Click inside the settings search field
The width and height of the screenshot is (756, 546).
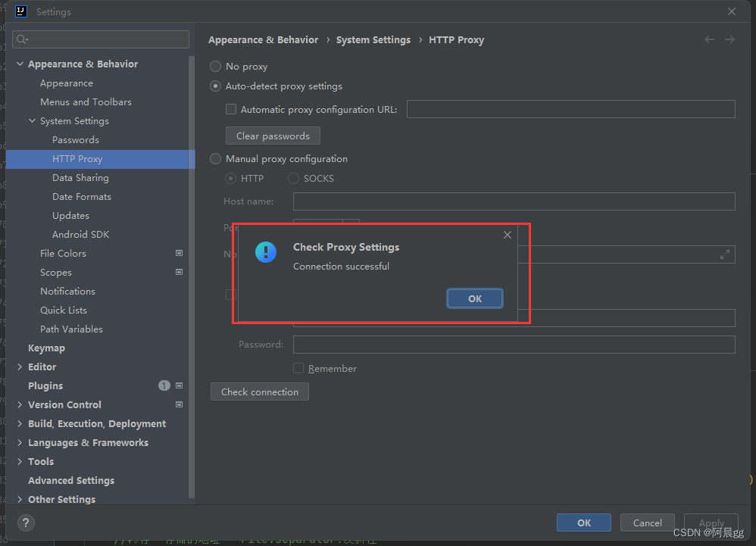click(x=98, y=39)
